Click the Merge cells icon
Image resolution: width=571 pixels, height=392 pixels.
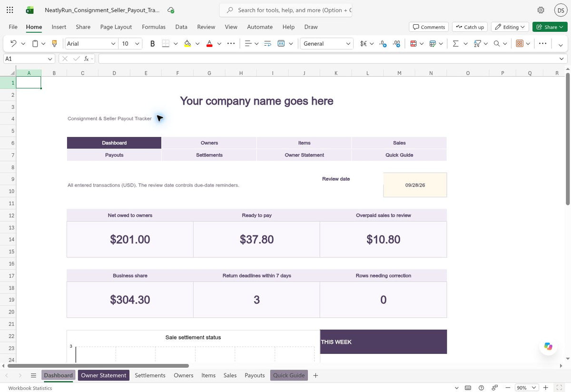[281, 43]
